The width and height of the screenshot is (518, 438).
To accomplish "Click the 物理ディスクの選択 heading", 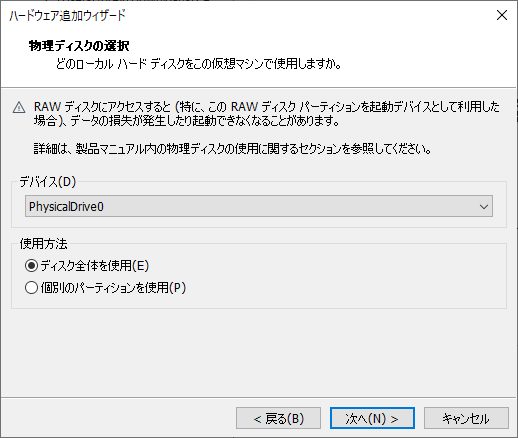I will (79, 45).
